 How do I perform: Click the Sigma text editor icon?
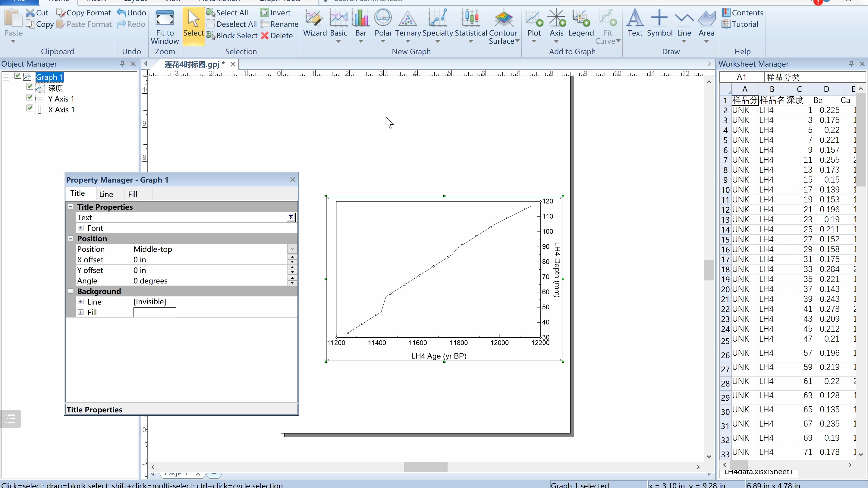coord(291,217)
